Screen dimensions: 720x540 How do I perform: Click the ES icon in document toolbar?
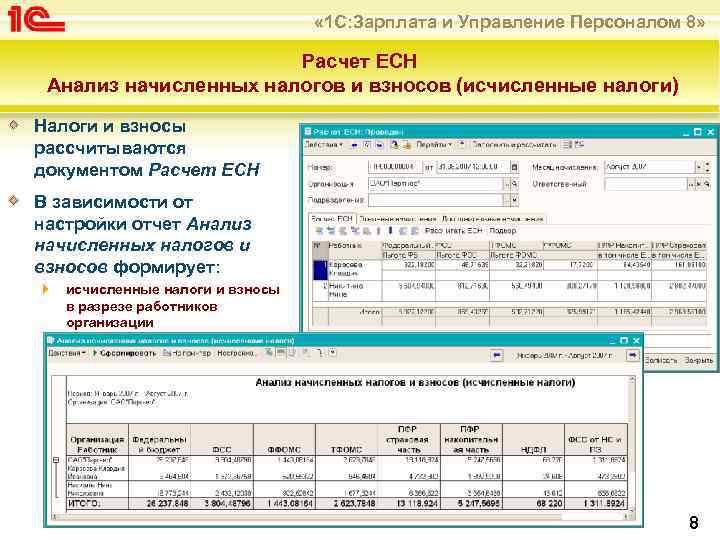click(579, 145)
